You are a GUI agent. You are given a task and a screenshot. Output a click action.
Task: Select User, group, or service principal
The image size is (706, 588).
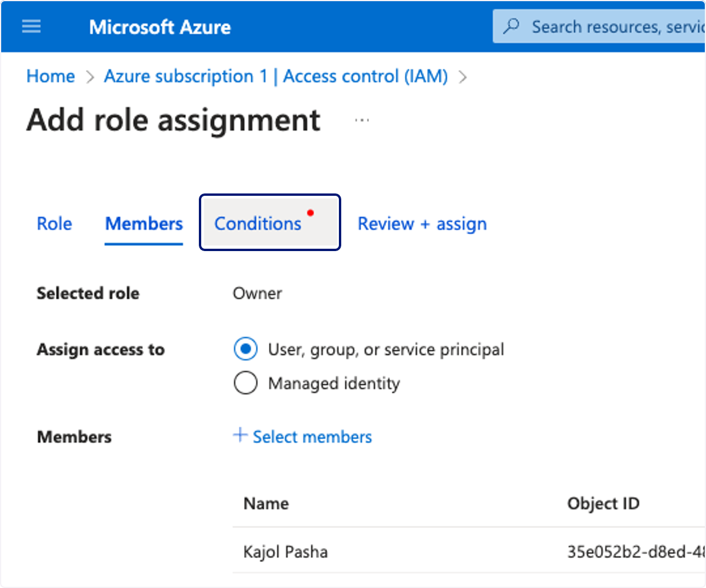(x=245, y=349)
